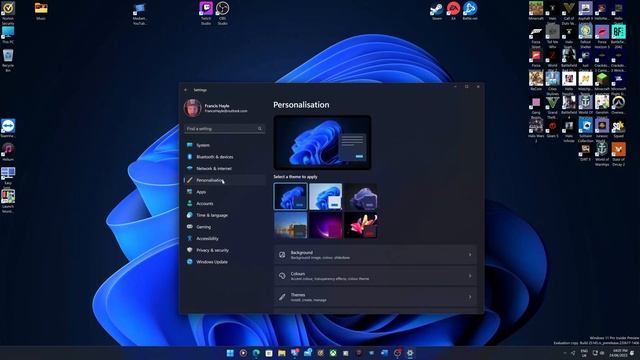This screenshot has height=360, width=640.
Task: Open the Xbox app from the taskbar
Action: (333, 353)
